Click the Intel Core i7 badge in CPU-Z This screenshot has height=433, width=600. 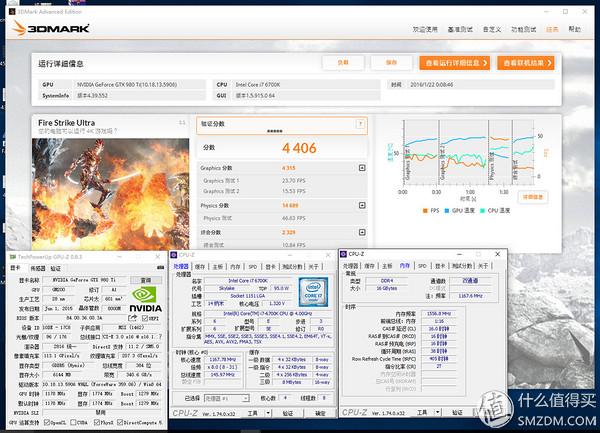(x=313, y=292)
